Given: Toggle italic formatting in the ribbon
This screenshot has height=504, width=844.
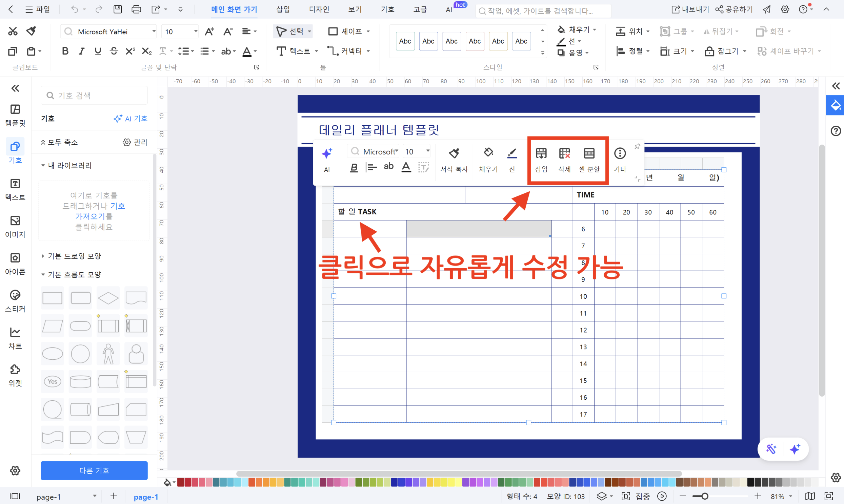Looking at the screenshot, I should [x=81, y=51].
